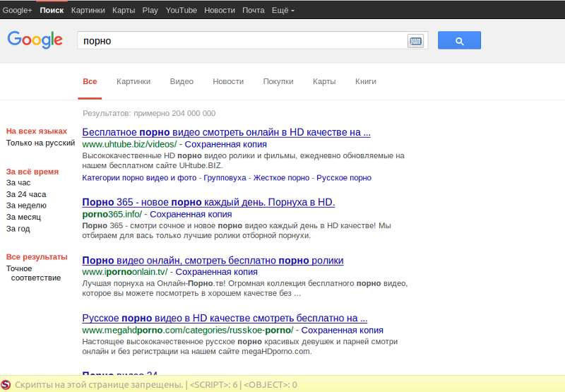Filter results За час
Viewport: 565px width, 392px height.
(18, 183)
